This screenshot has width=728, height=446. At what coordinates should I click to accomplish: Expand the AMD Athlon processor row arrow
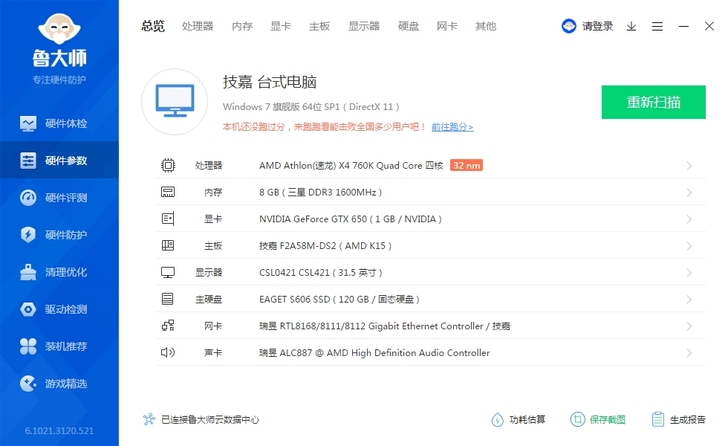click(689, 166)
